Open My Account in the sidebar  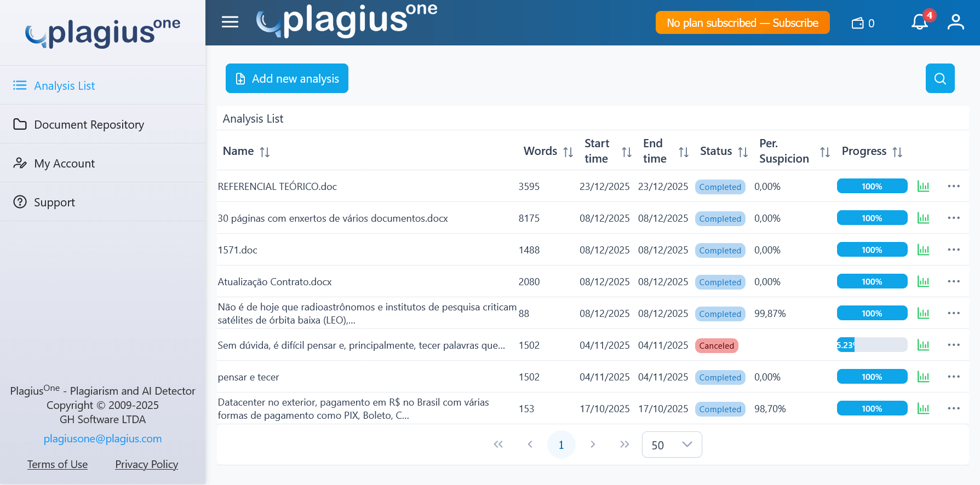(64, 164)
